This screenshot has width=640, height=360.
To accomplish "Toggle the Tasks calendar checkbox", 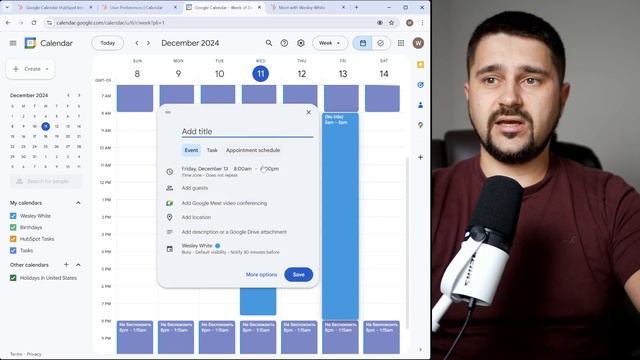I will click(x=13, y=250).
